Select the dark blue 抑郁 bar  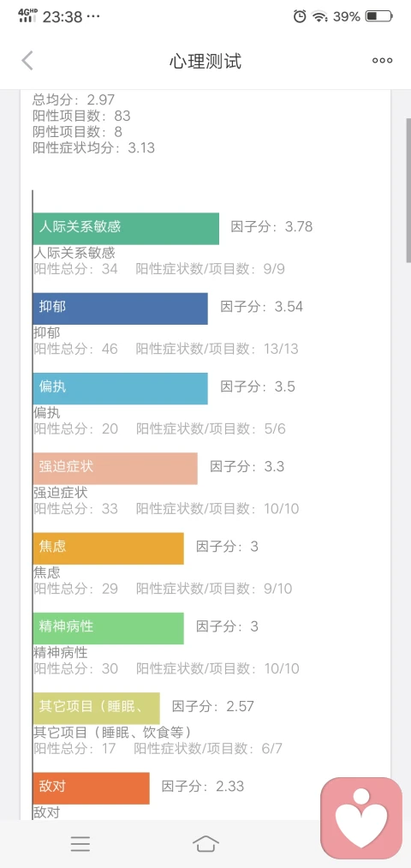click(x=121, y=308)
